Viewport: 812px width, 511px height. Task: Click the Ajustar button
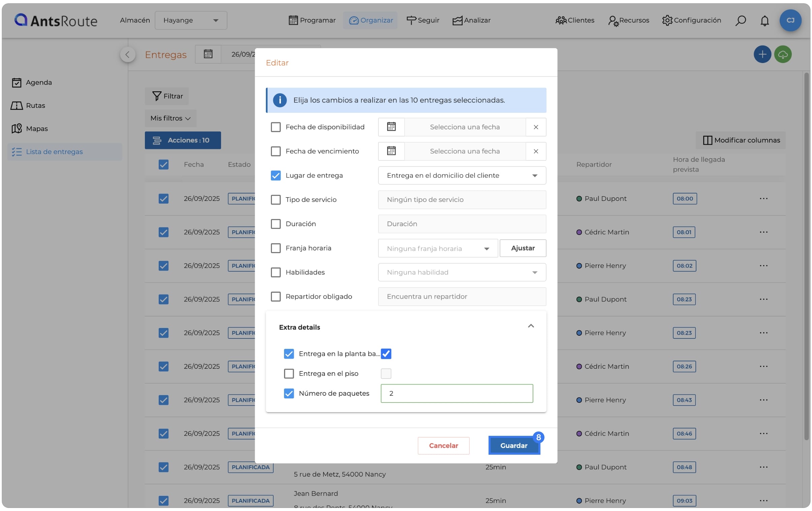pos(523,248)
